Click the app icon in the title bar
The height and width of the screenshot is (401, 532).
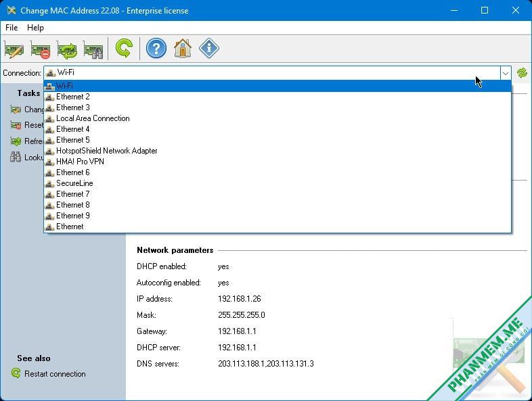12,11
